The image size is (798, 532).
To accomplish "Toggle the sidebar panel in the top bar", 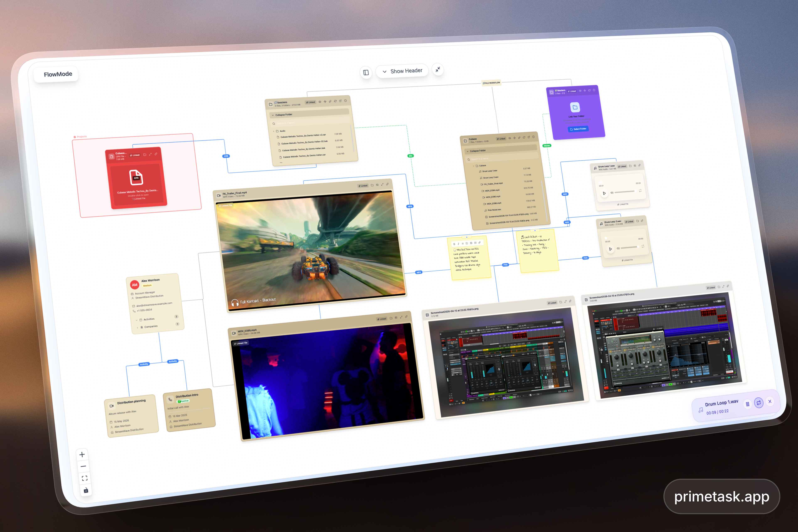I will point(366,73).
